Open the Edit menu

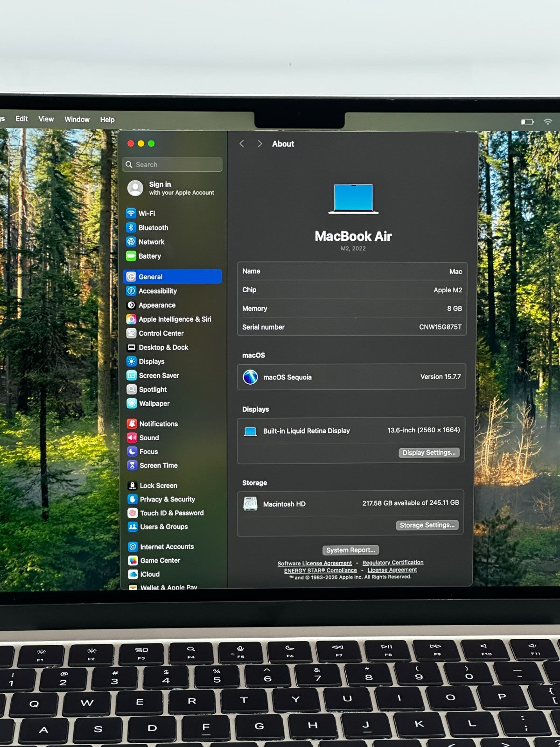(x=21, y=119)
